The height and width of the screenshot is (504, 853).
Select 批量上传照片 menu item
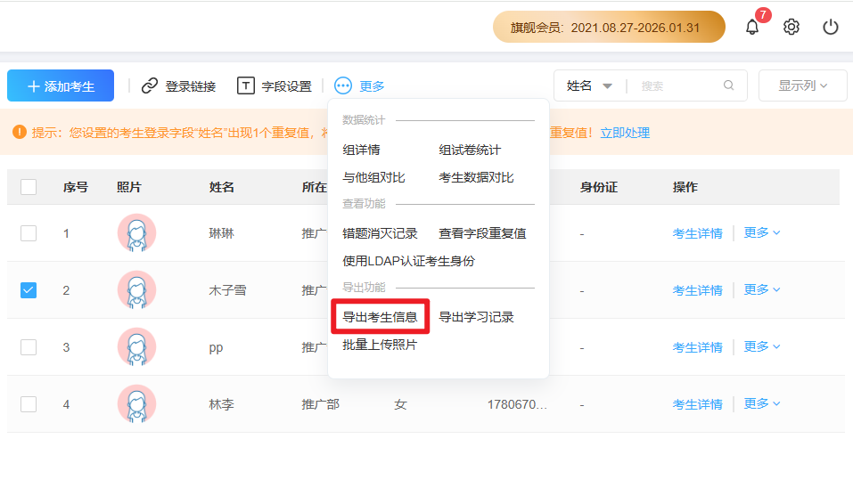coord(380,345)
